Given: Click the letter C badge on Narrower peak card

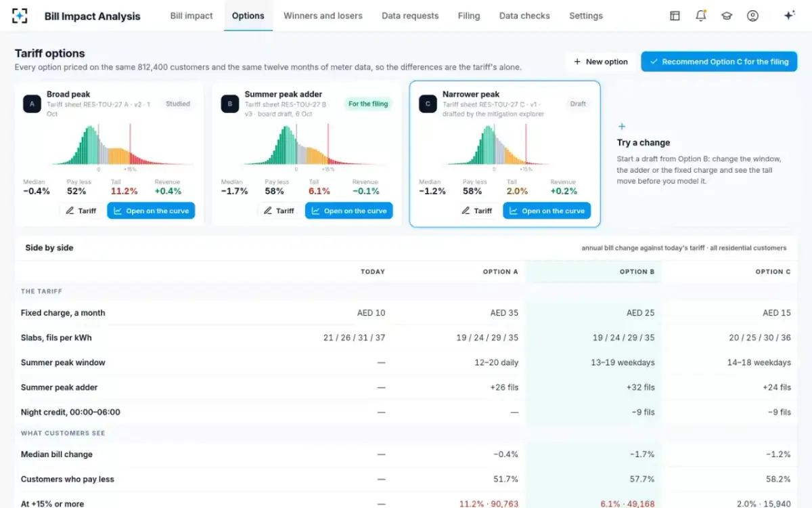Looking at the screenshot, I should pyautogui.click(x=428, y=104).
